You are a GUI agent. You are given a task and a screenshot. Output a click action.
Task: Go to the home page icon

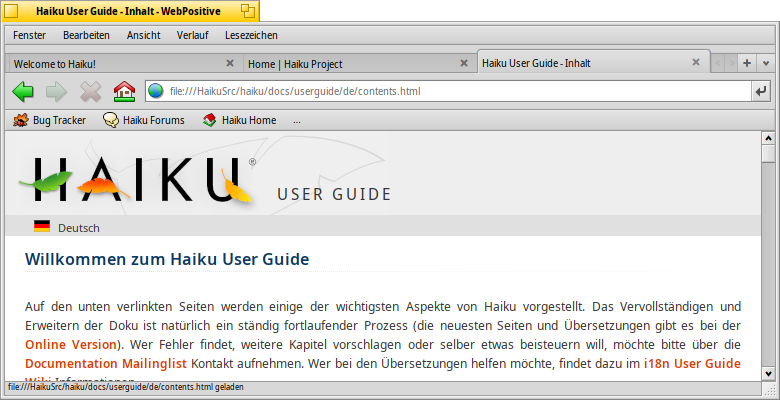(124, 92)
